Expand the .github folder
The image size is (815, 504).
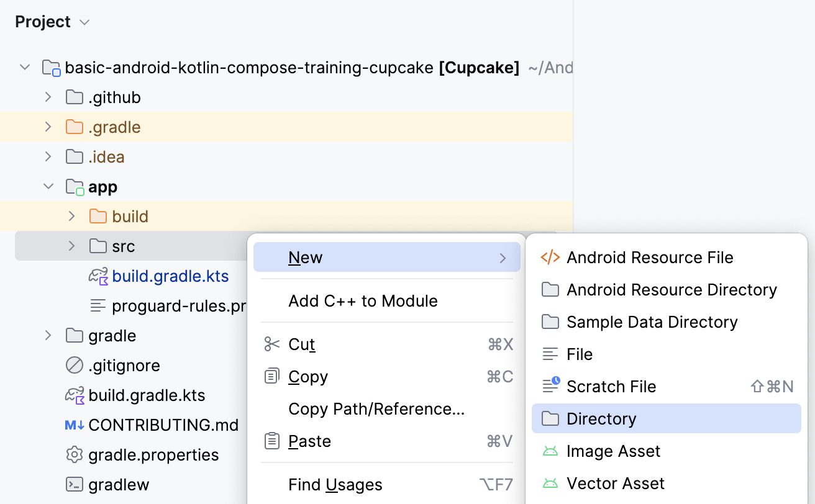[x=48, y=97]
